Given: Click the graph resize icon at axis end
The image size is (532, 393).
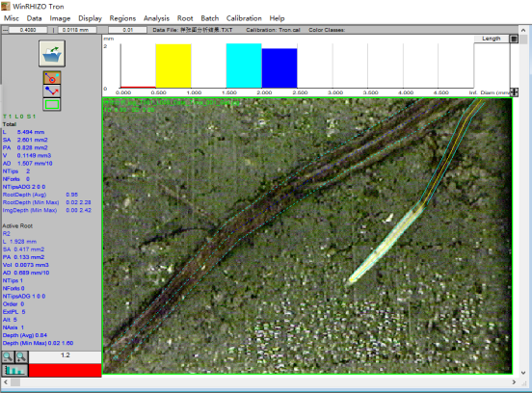Looking at the screenshot, I should click(x=515, y=92).
